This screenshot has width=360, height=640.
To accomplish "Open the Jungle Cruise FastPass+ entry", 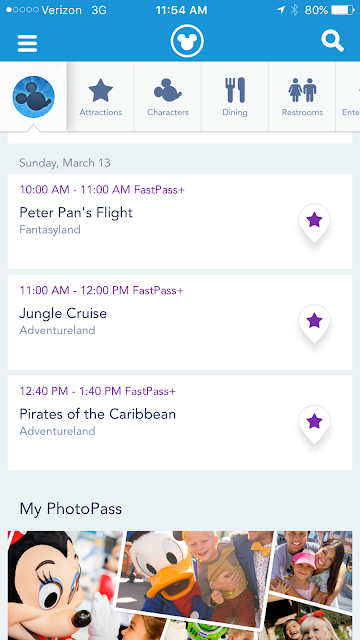I will 180,322.
